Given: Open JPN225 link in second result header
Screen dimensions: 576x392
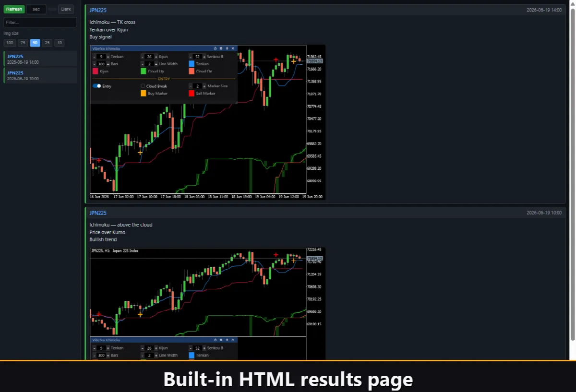Looking at the screenshot, I should coord(98,213).
